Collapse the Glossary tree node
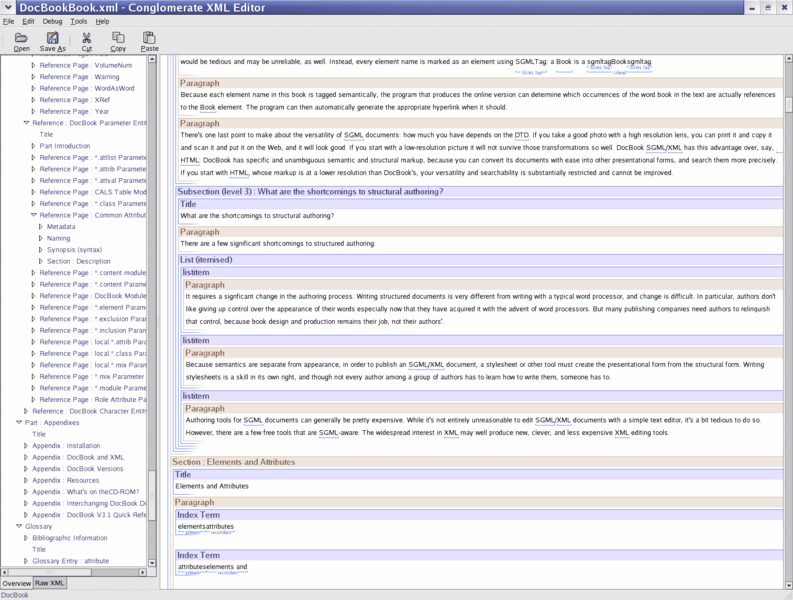 click(x=19, y=526)
